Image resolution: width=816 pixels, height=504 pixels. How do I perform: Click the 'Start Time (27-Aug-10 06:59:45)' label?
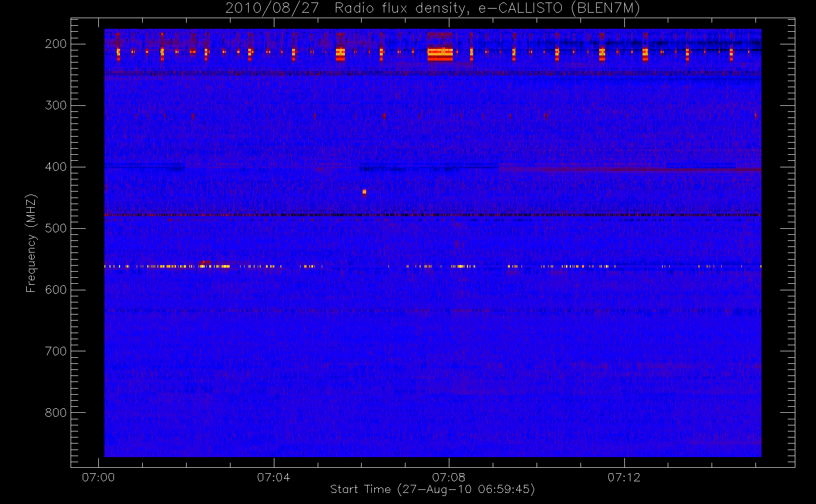tap(432, 489)
